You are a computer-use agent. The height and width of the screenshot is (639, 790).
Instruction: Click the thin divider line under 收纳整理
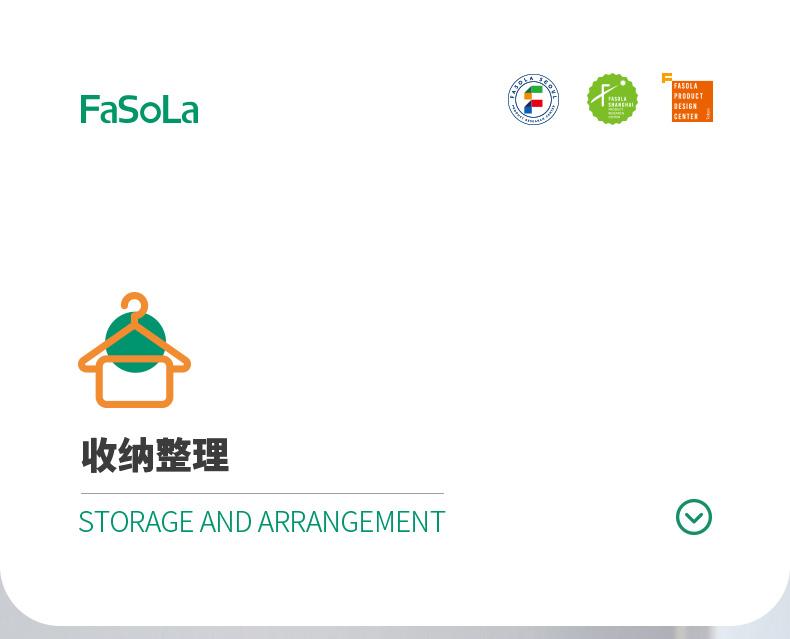(262, 493)
